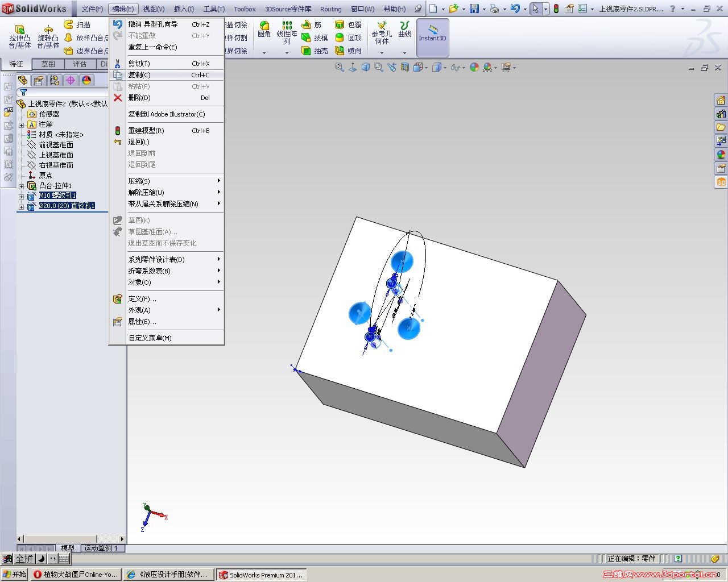Click the 开始 Start button
Image resolution: width=728 pixels, height=582 pixels.
pos(14,575)
